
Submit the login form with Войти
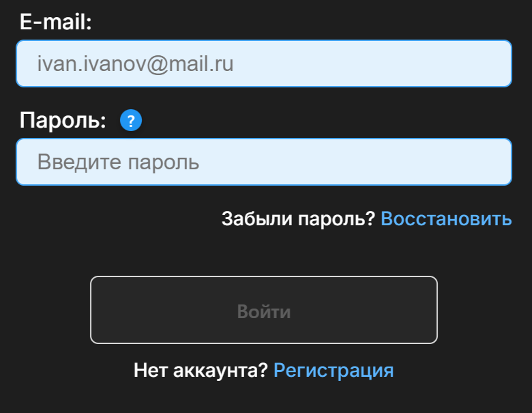(263, 310)
